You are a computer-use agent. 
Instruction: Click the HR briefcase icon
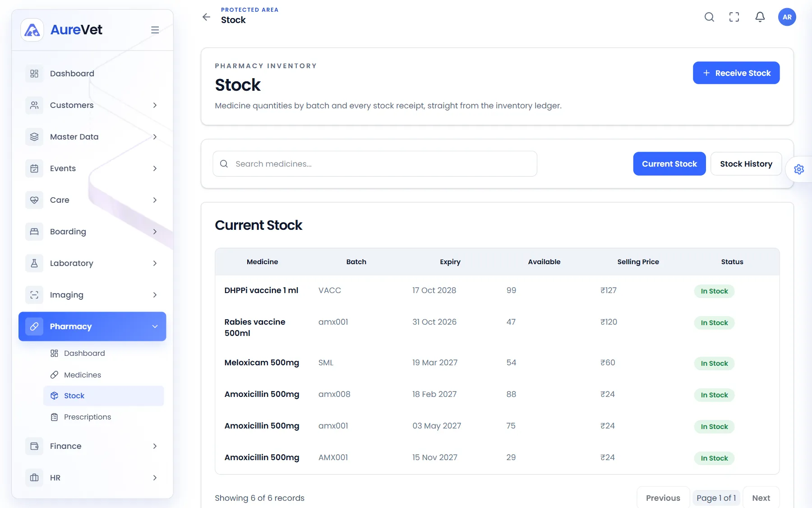coord(34,478)
